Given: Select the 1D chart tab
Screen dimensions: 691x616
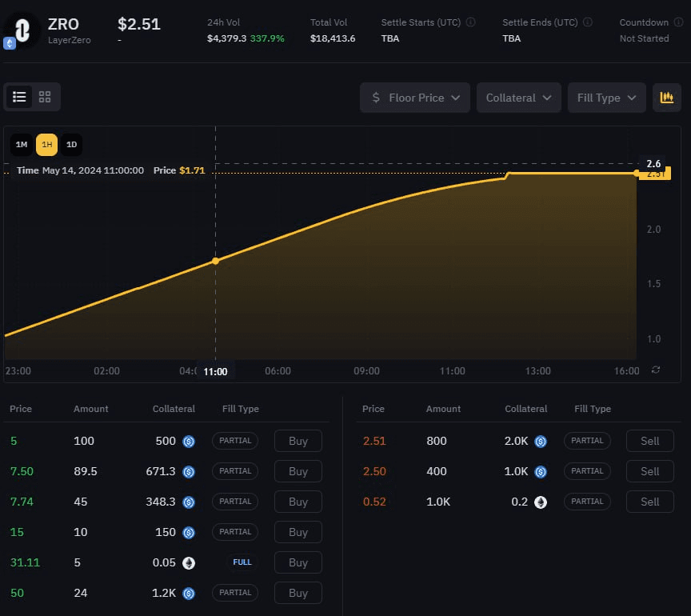Looking at the screenshot, I should point(71,145).
